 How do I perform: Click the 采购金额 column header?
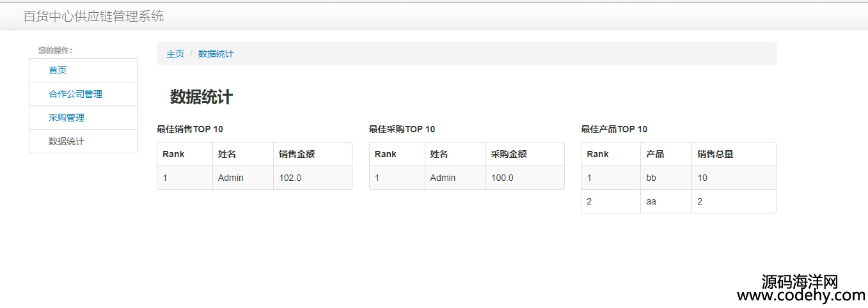click(509, 154)
